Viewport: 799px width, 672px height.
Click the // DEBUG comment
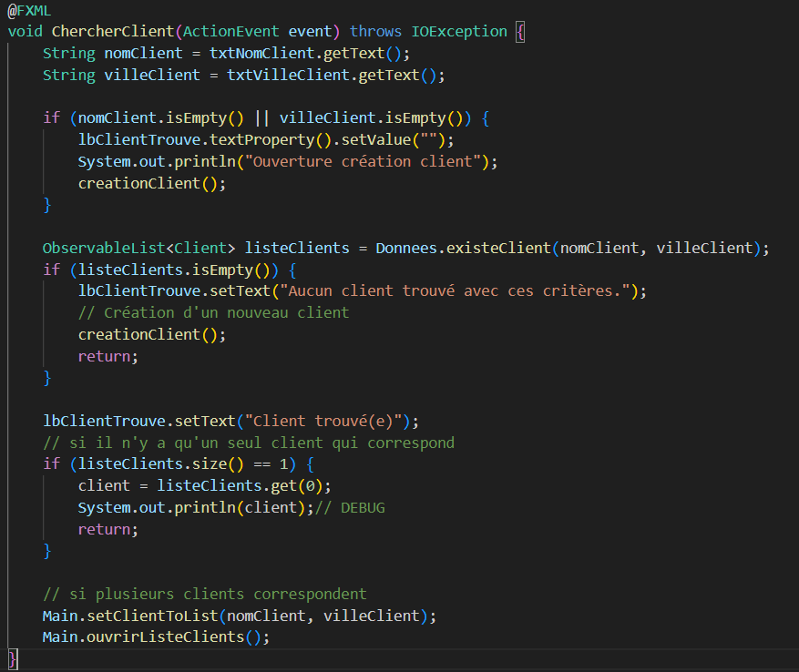[350, 507]
